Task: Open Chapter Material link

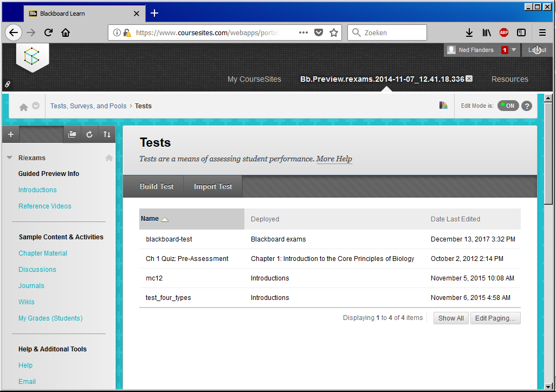Action: click(43, 253)
